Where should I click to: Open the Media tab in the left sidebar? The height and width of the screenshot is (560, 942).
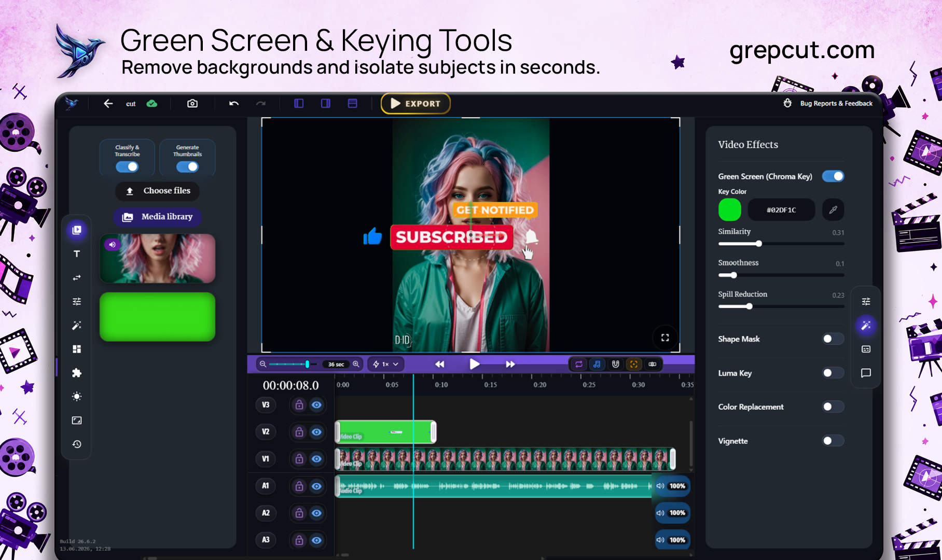click(x=77, y=230)
